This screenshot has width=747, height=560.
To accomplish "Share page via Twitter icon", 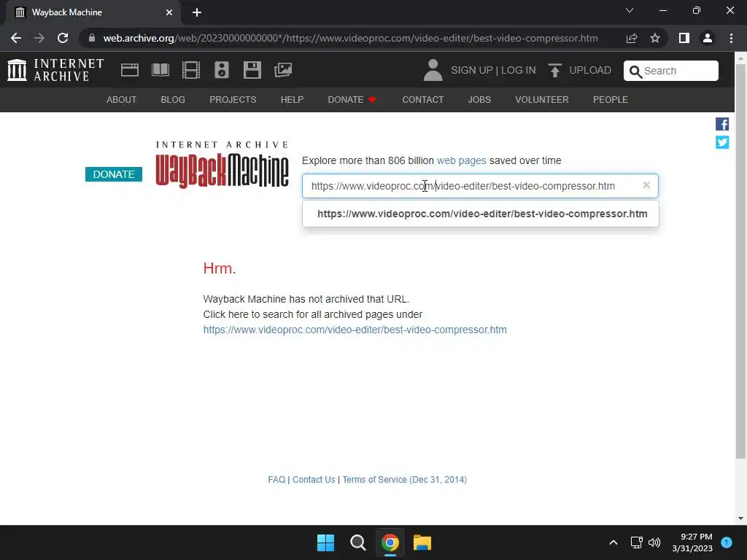I will [721, 142].
